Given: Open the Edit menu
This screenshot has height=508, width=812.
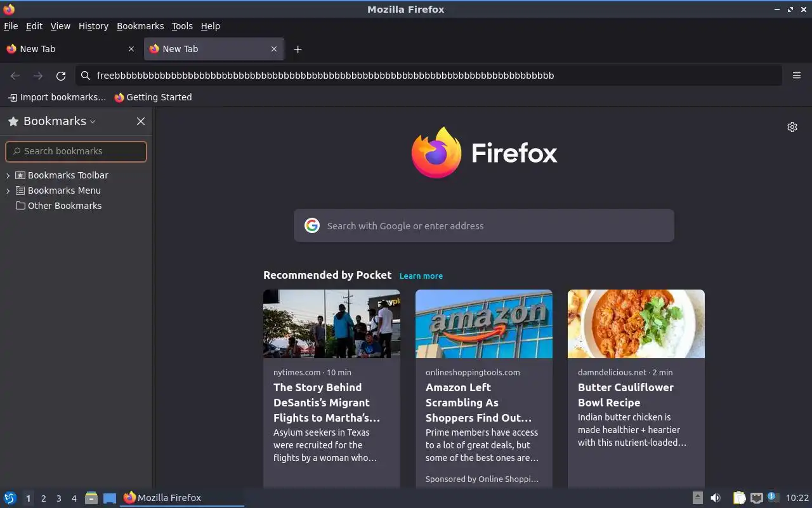Looking at the screenshot, I should 34,26.
